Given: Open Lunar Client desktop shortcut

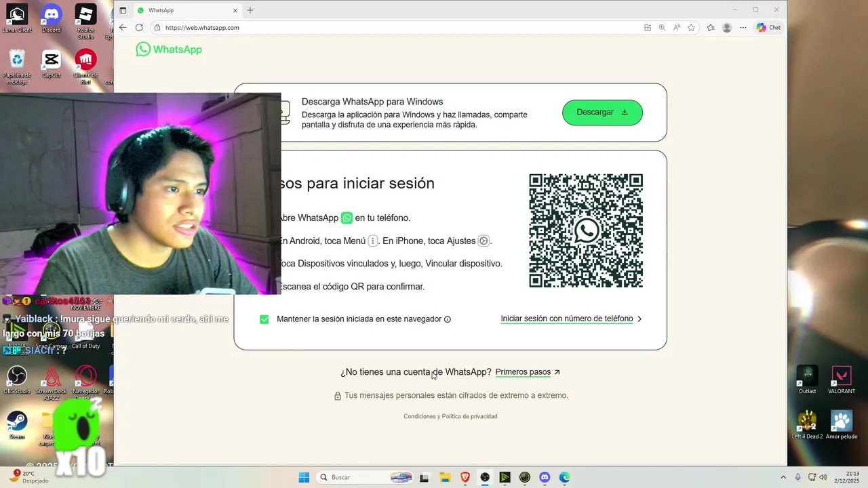Looking at the screenshot, I should (17, 18).
